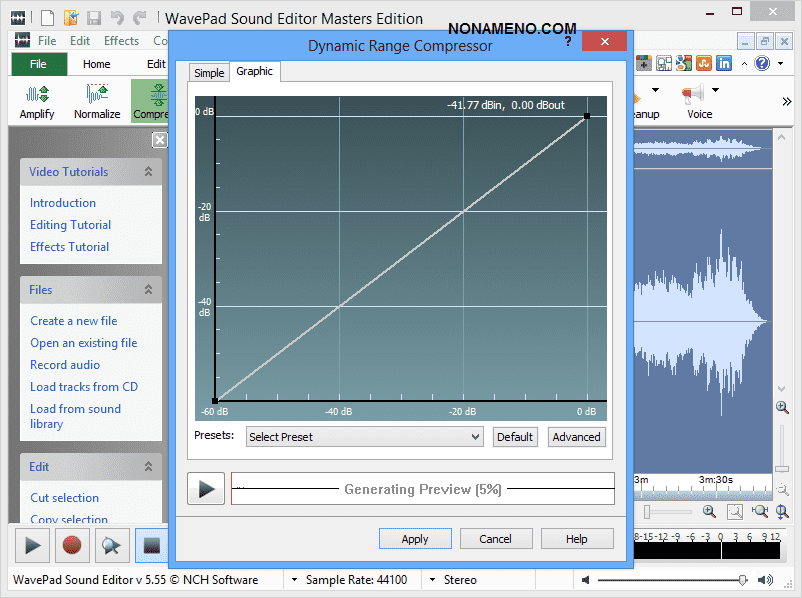802x598 pixels.
Task: Click the Apply button
Action: tap(415, 539)
